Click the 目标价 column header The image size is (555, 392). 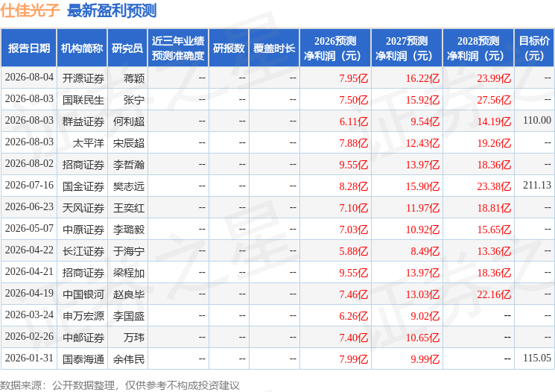533,48
